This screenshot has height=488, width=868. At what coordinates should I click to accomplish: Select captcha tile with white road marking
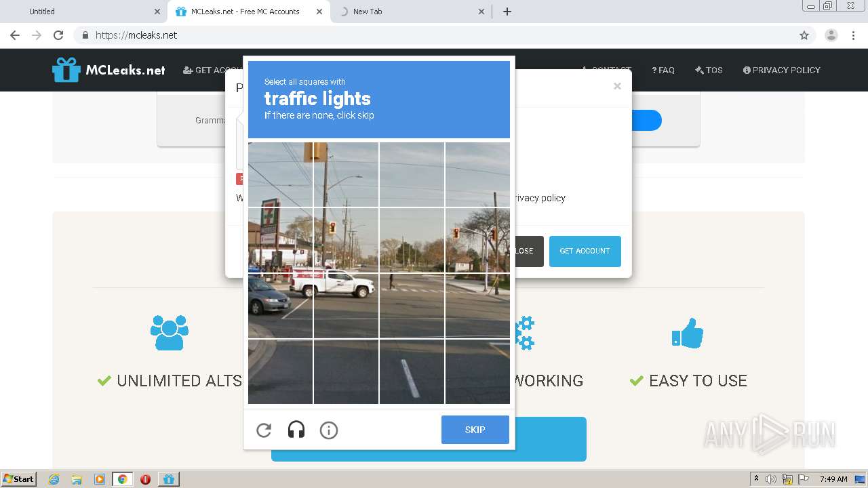[x=412, y=371]
